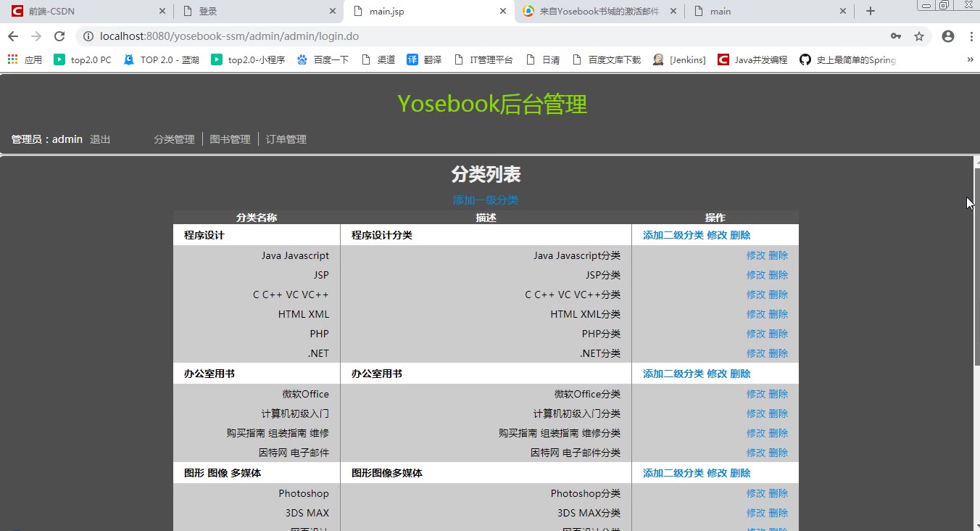Open the saved passwords key icon
Screen dimensions: 980x531
coord(896,36)
